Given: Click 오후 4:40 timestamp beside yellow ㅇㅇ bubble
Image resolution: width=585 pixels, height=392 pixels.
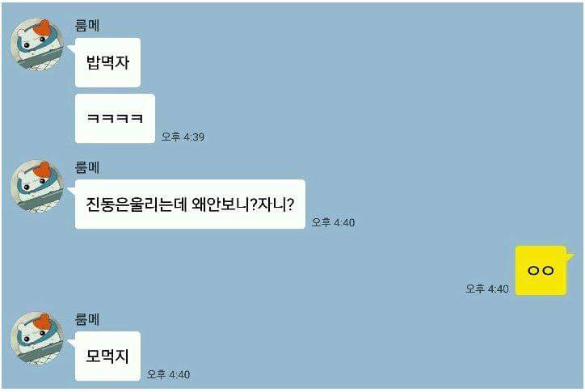Looking at the screenshot, I should [487, 289].
